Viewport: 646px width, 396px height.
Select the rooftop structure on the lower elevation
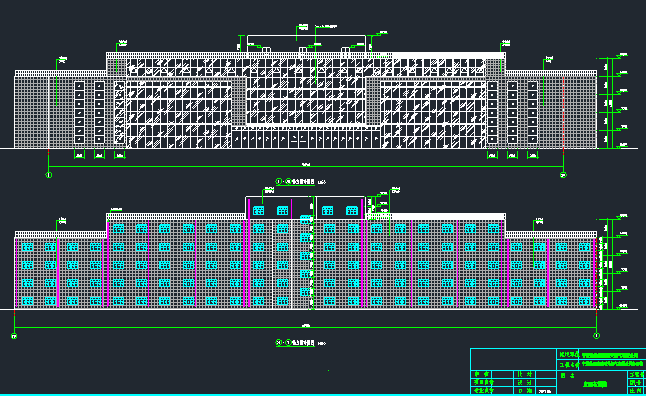[305, 208]
